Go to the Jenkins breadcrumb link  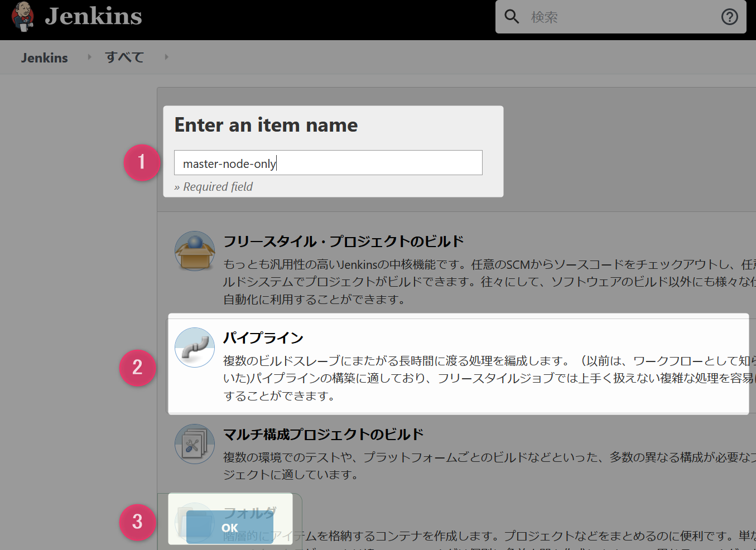(x=44, y=57)
